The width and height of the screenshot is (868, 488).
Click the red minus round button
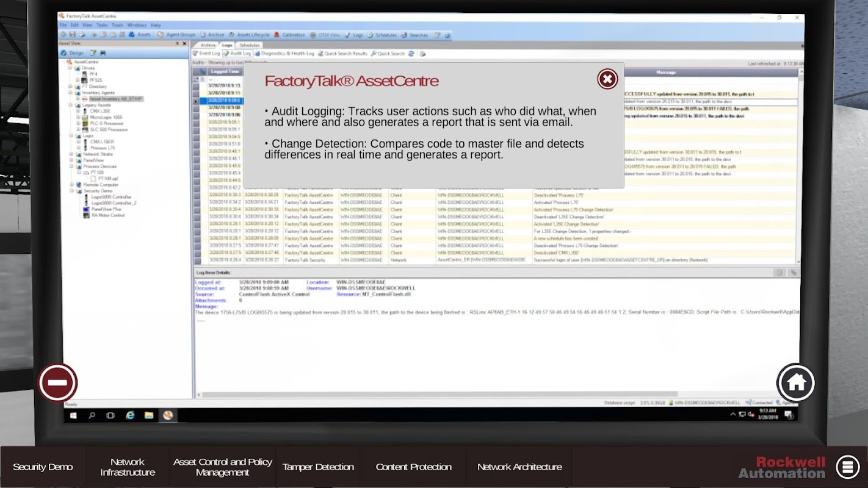(x=58, y=382)
